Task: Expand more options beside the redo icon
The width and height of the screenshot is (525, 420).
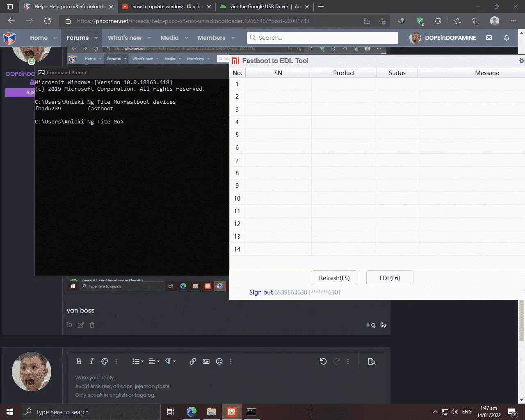Action: [x=348, y=361]
